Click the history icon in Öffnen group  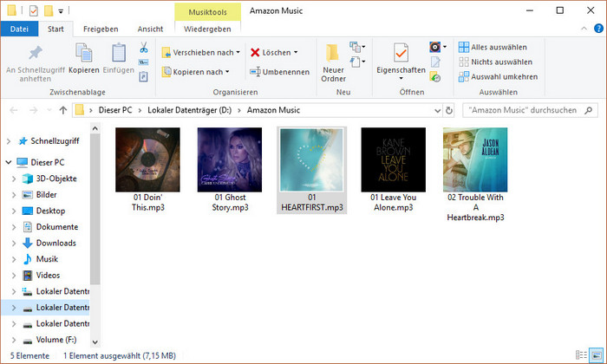click(x=435, y=76)
